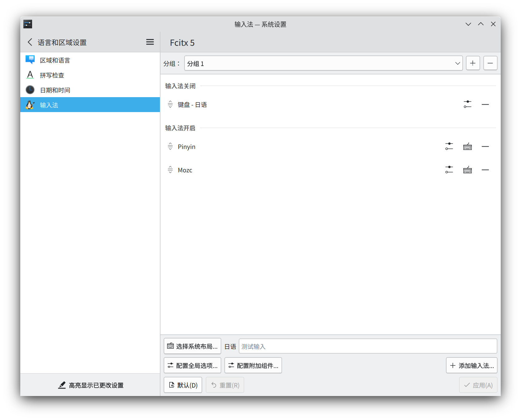Open configuration for Mozc input method
Screen dimensions: 521x420
pos(449,170)
